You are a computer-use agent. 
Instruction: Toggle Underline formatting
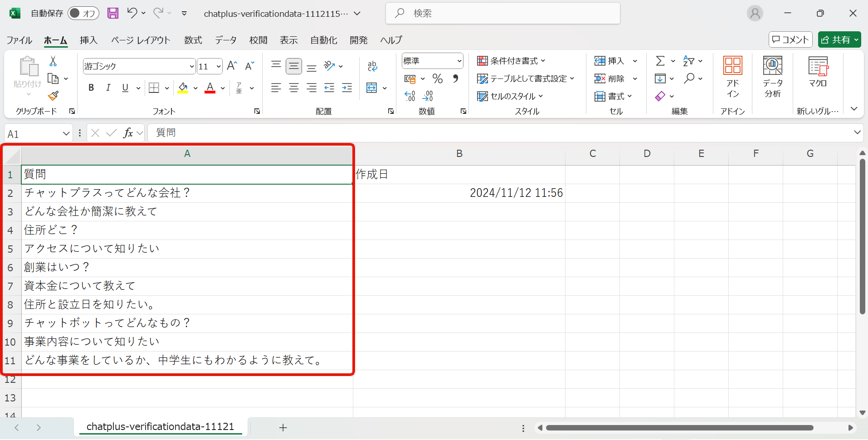coord(125,88)
